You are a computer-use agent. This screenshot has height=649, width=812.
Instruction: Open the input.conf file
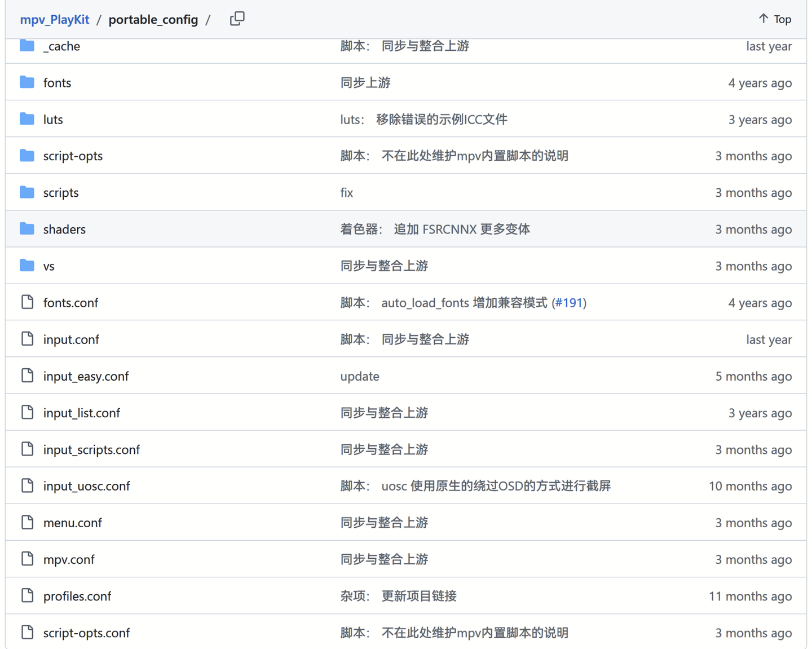71,339
